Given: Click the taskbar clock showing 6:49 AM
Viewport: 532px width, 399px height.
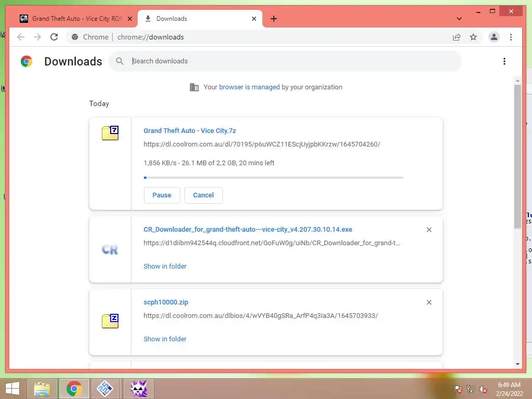Looking at the screenshot, I should click(x=509, y=389).
